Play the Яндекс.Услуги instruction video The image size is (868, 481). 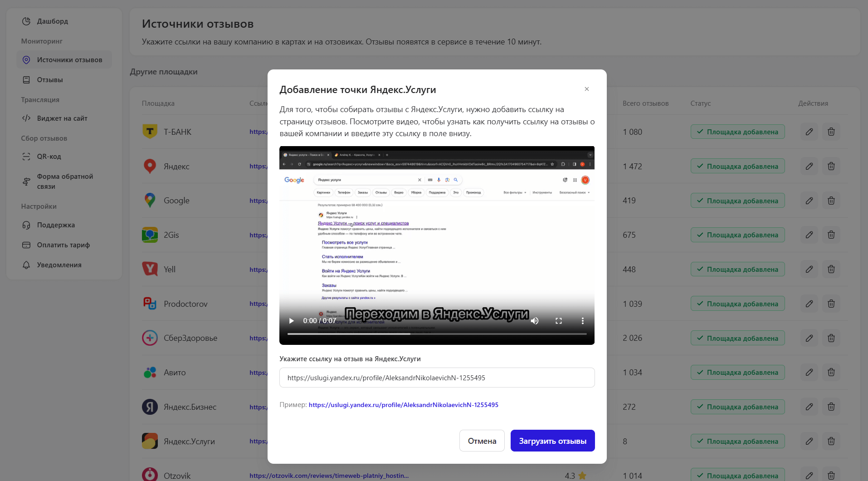(292, 321)
